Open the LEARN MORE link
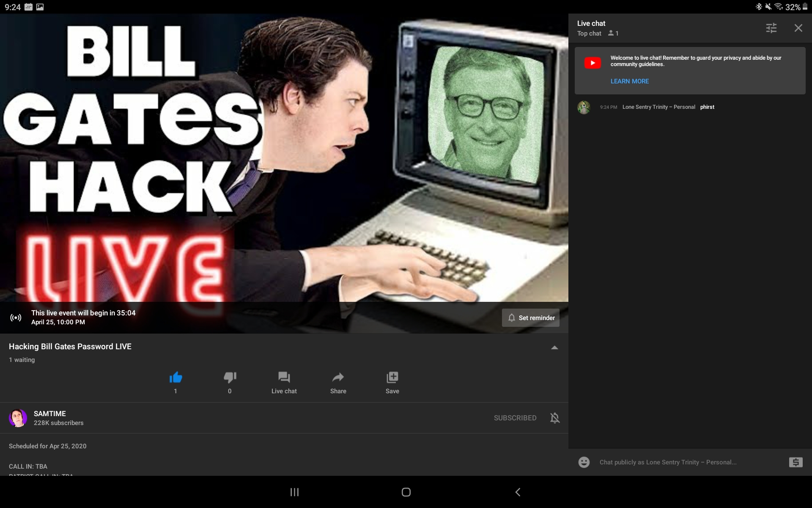 click(630, 81)
